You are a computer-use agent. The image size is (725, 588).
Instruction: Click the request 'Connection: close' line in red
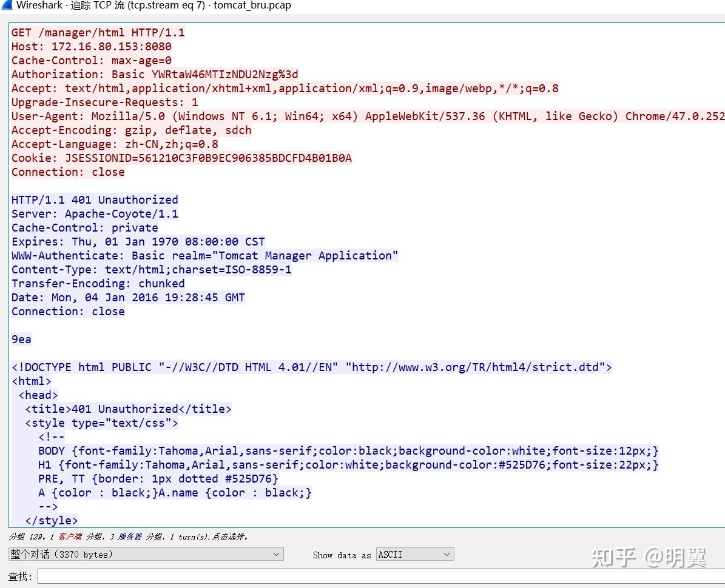tap(68, 172)
